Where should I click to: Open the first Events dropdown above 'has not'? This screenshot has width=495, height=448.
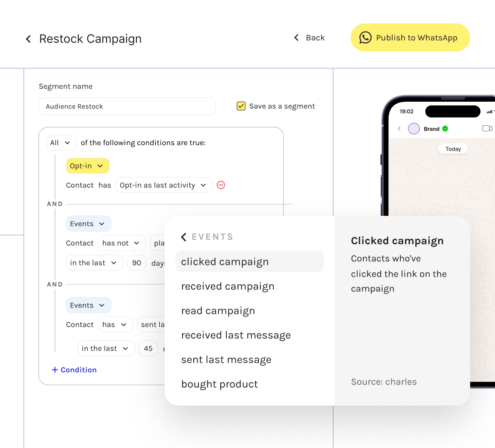click(x=88, y=224)
